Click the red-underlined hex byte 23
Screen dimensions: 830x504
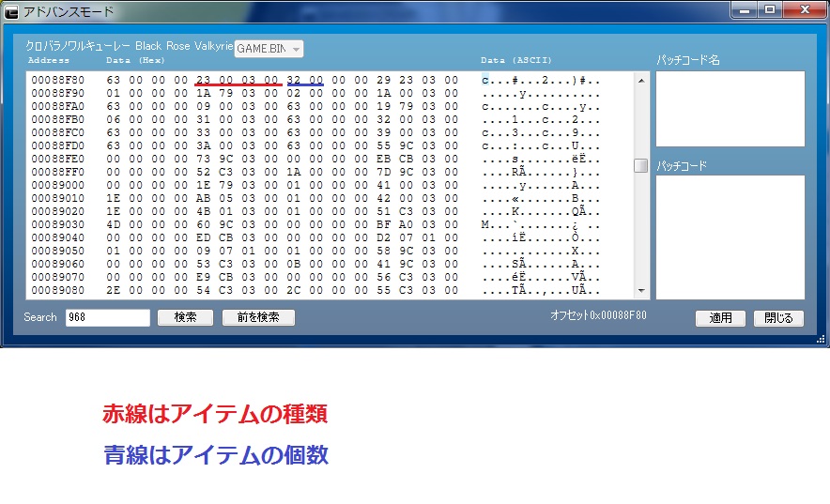[205, 81]
